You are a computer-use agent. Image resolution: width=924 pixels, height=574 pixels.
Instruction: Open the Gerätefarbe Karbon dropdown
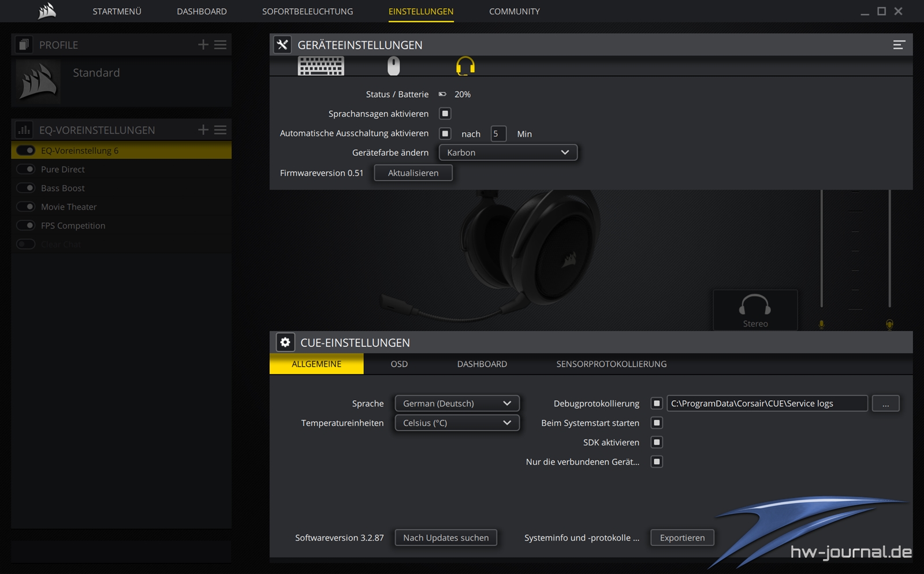coord(508,152)
